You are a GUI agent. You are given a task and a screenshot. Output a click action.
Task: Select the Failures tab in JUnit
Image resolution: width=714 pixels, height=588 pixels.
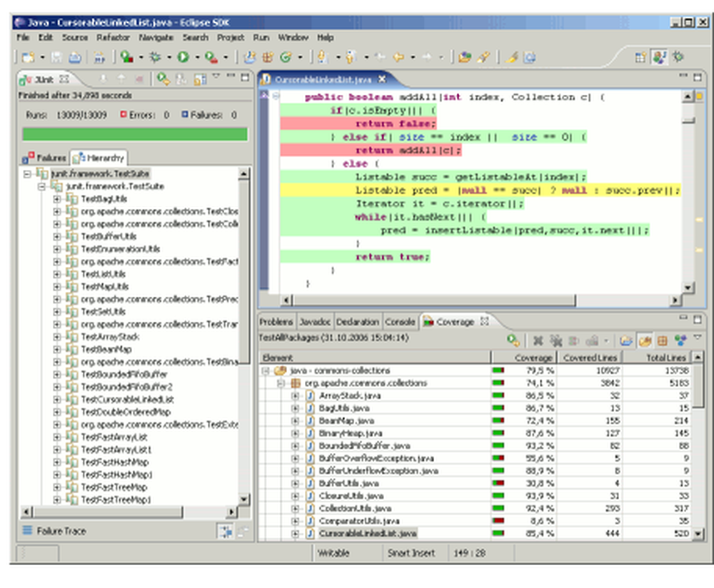[x=44, y=158]
